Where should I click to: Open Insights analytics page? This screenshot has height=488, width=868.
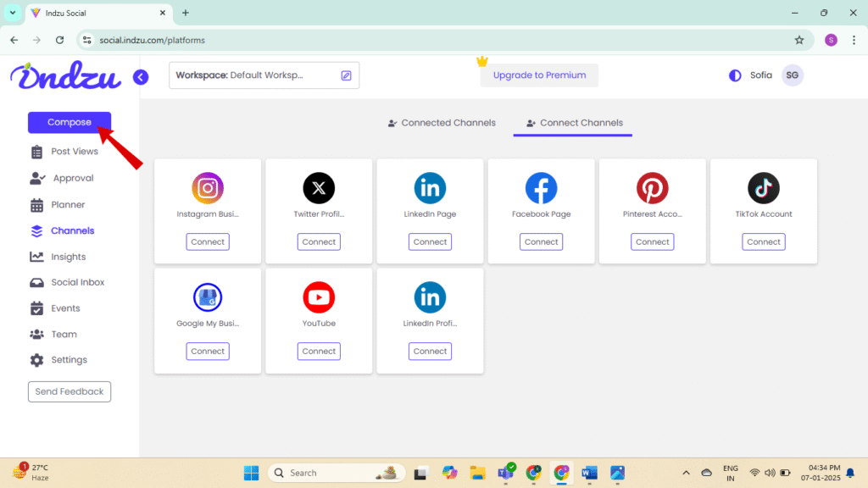58,257
